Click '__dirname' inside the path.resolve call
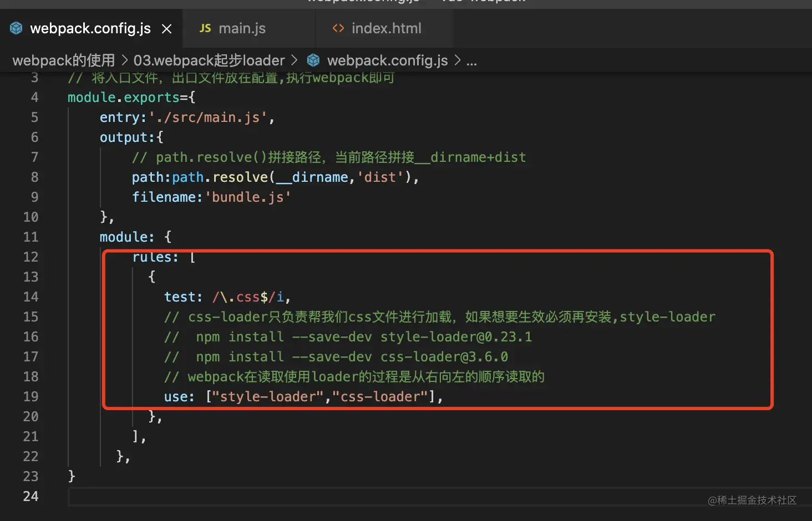812x521 pixels. (312, 177)
